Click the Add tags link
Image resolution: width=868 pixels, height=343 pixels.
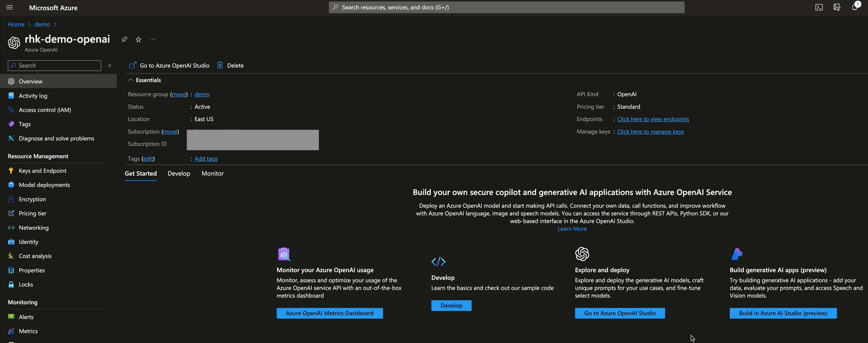[x=206, y=159]
